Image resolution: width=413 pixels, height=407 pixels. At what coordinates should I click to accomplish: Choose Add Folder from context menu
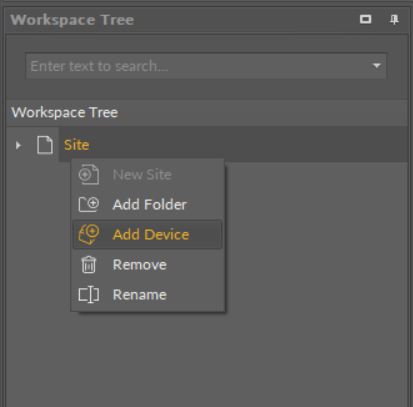[x=147, y=204]
